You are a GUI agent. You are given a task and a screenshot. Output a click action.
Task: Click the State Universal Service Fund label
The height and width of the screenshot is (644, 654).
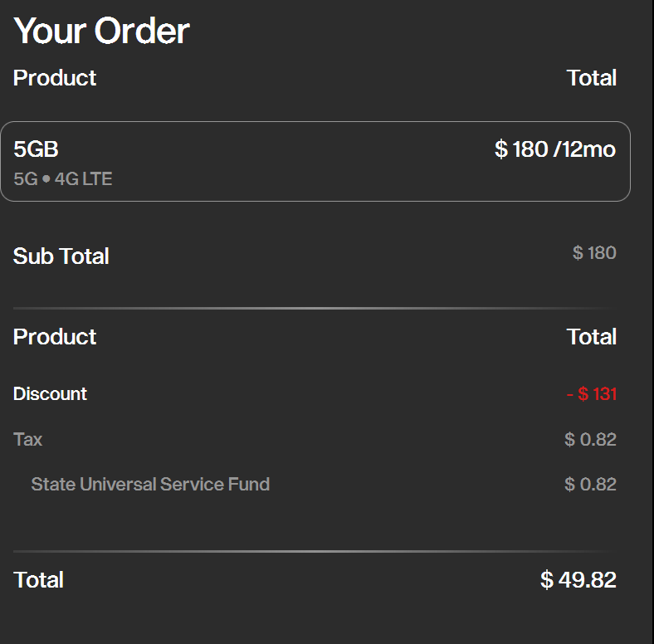click(150, 485)
